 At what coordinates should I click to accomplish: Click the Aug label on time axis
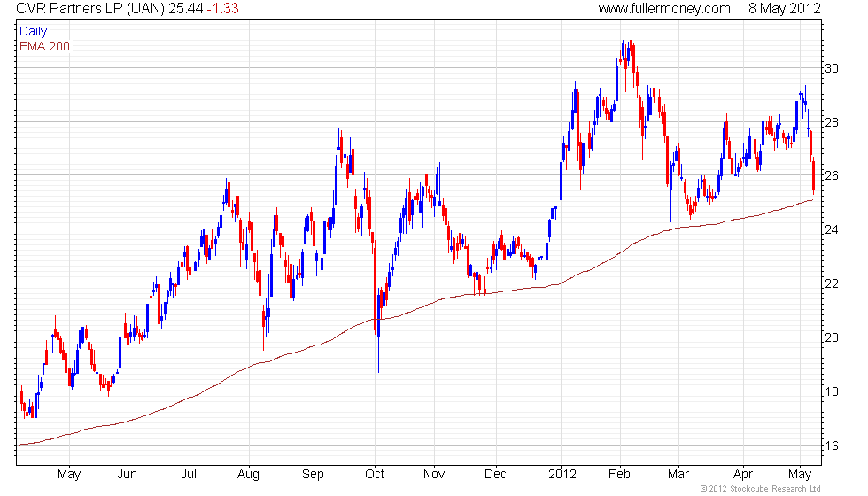pyautogui.click(x=248, y=475)
